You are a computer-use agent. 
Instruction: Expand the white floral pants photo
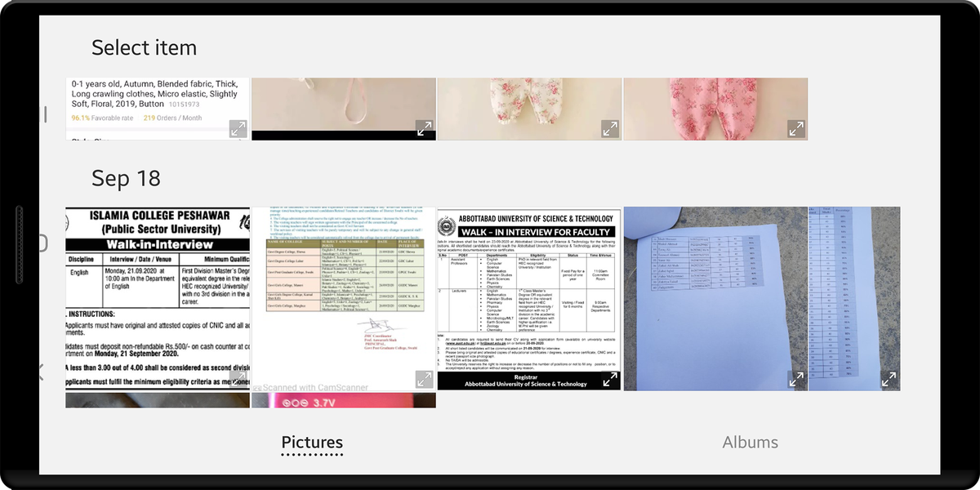tap(610, 128)
